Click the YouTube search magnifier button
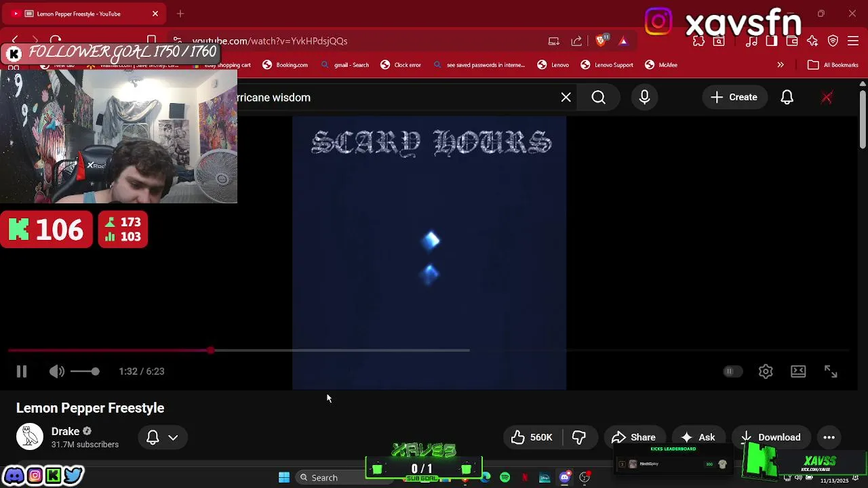868x488 pixels. pyautogui.click(x=598, y=98)
